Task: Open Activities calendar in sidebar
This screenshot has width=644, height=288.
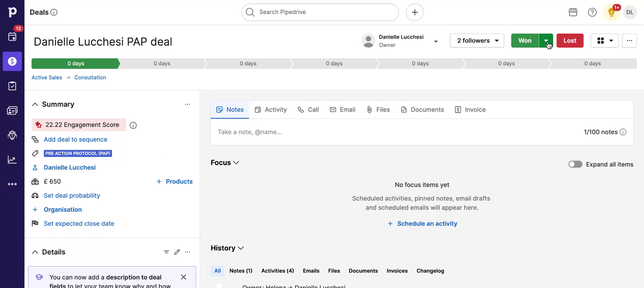Action: click(12, 37)
